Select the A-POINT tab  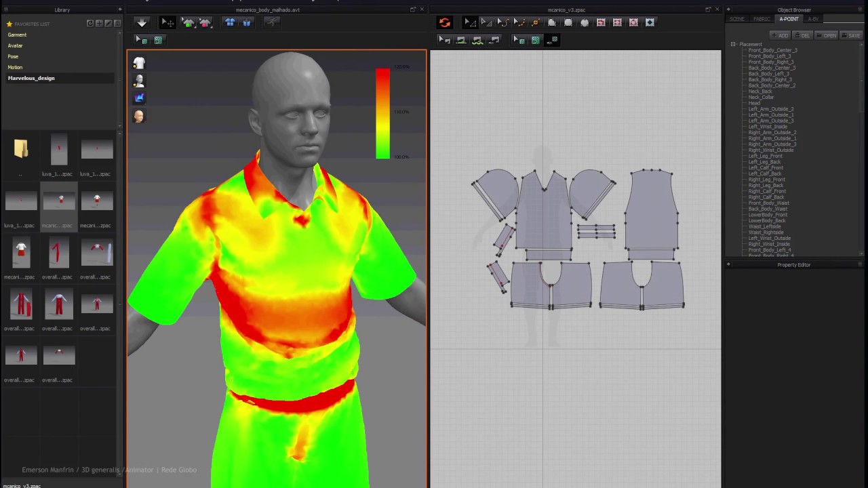(x=789, y=19)
